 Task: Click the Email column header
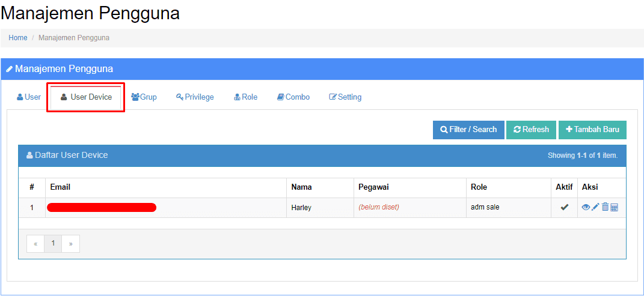pyautogui.click(x=60, y=187)
